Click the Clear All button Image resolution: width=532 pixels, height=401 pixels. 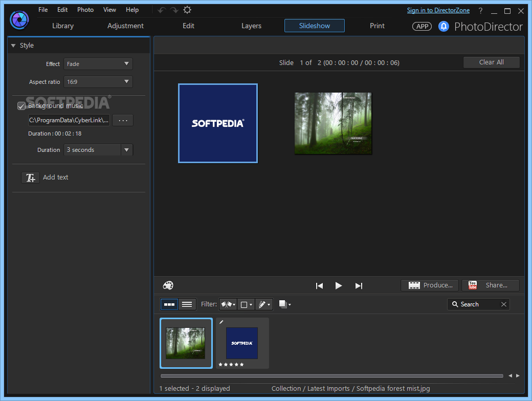click(491, 62)
